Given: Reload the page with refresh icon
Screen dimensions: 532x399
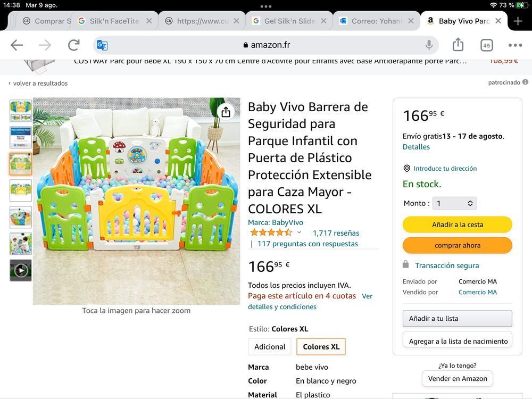Looking at the screenshot, I should click(x=73, y=45).
